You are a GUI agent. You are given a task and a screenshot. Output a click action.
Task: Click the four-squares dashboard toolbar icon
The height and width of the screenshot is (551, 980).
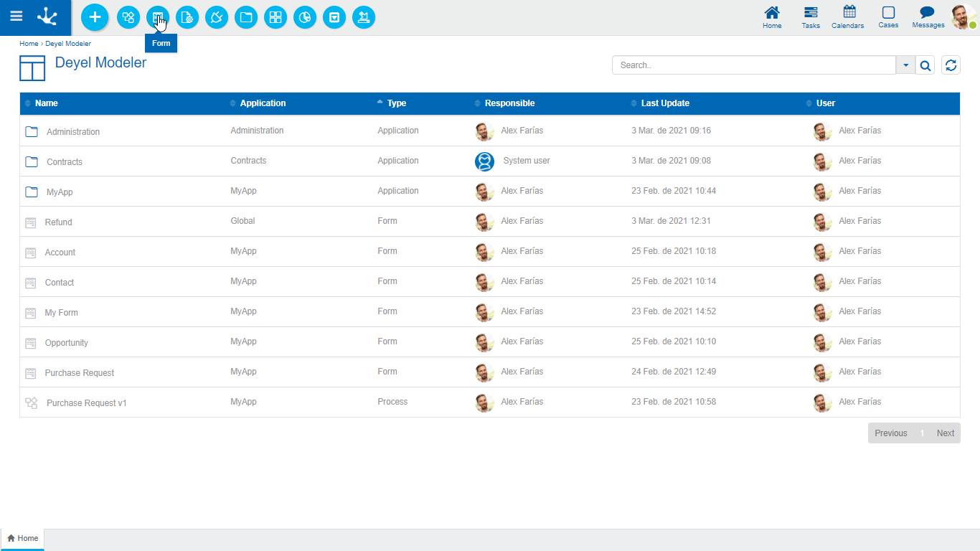point(275,17)
